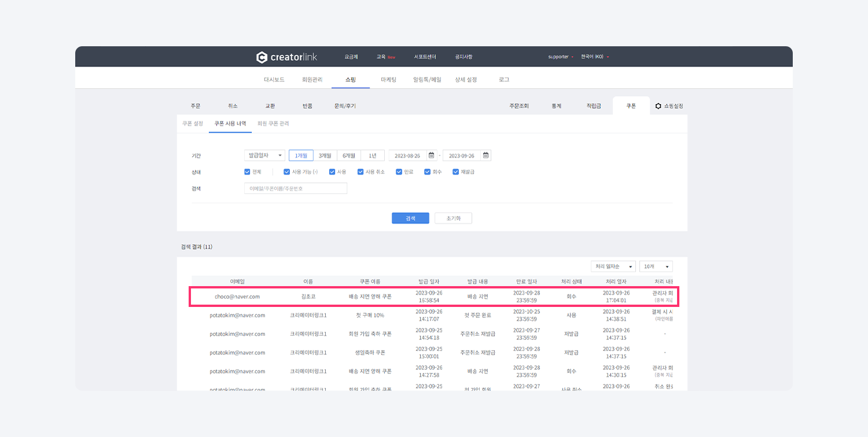This screenshot has width=868, height=437.
Task: Uncheck the 사용 취소 checkbox
Action: (361, 172)
